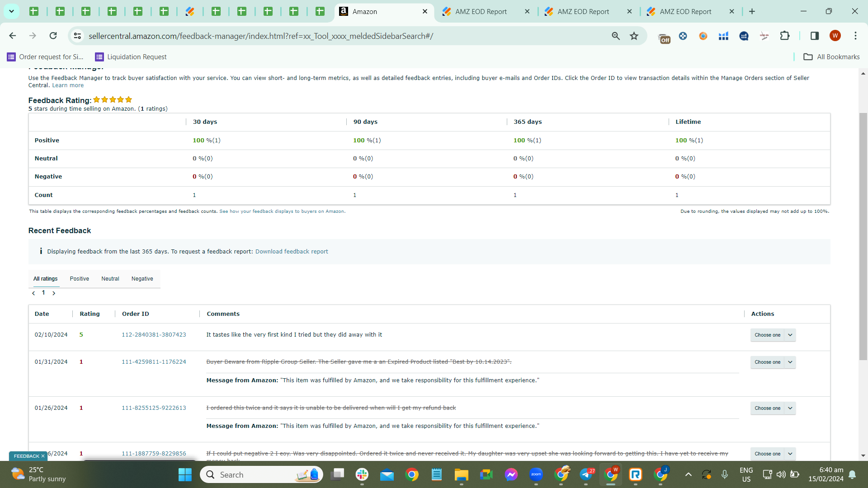Go to previous feedback page arrow
868x488 pixels.
coord(33,293)
